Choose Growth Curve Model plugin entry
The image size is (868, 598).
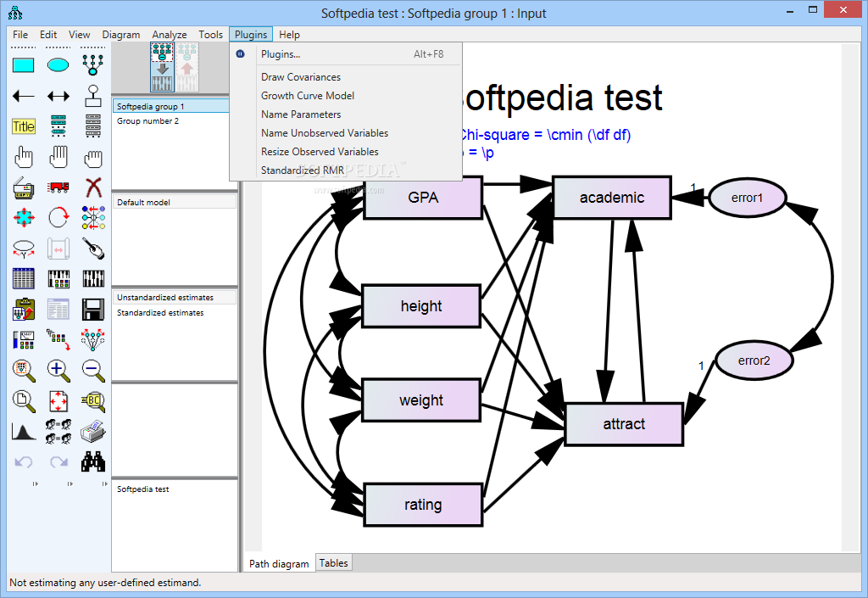(x=346, y=96)
